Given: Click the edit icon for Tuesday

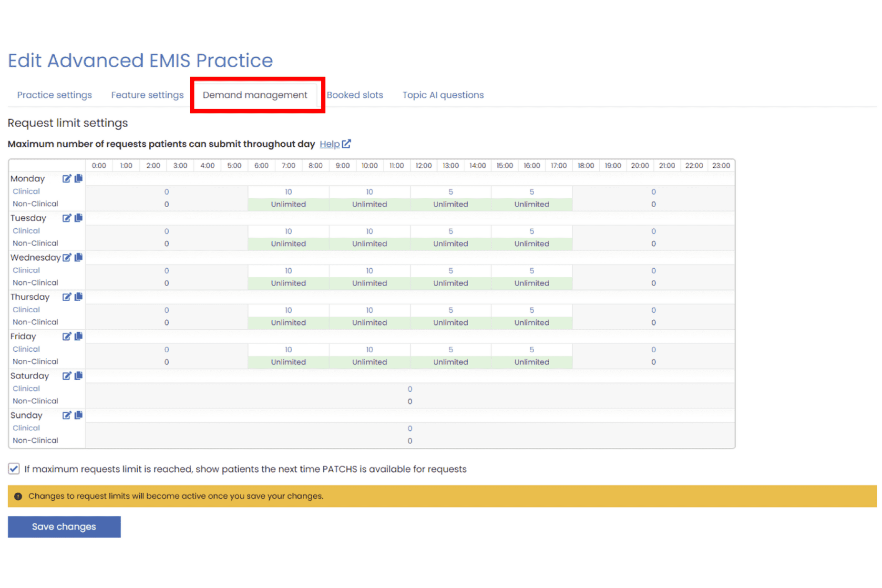Looking at the screenshot, I should 66,218.
